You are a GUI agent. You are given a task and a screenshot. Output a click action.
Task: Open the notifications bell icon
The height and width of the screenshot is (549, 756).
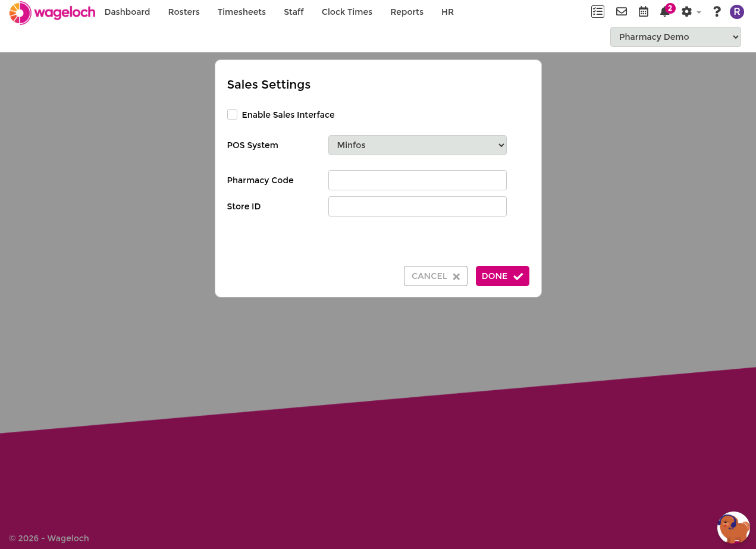665,12
